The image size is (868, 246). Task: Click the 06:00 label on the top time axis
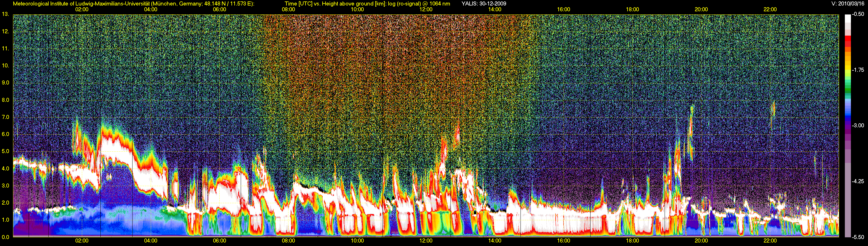pyautogui.click(x=219, y=10)
